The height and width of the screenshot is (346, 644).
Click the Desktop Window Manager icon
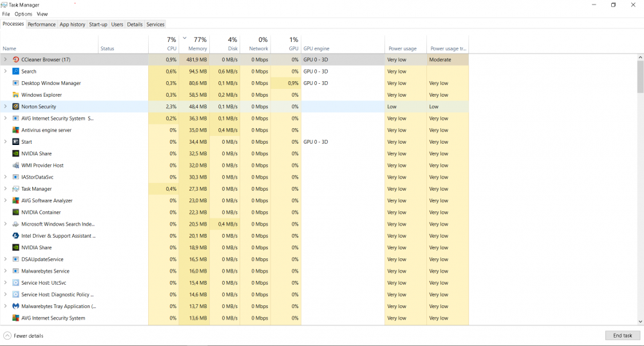16,83
